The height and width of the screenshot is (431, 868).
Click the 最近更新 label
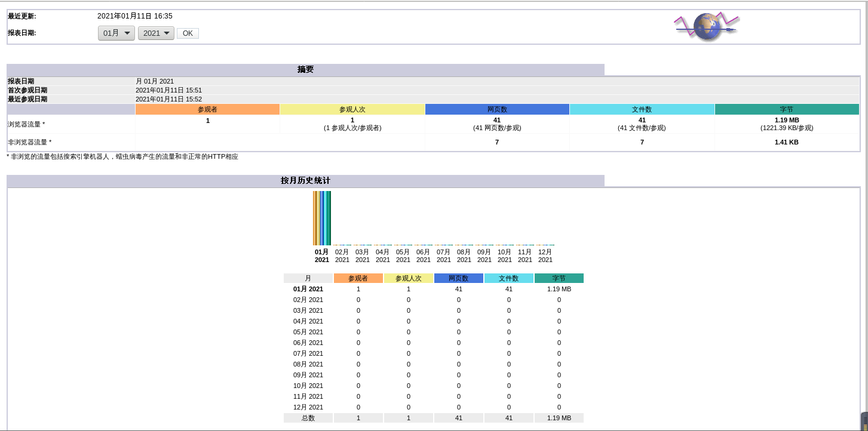pyautogui.click(x=22, y=16)
